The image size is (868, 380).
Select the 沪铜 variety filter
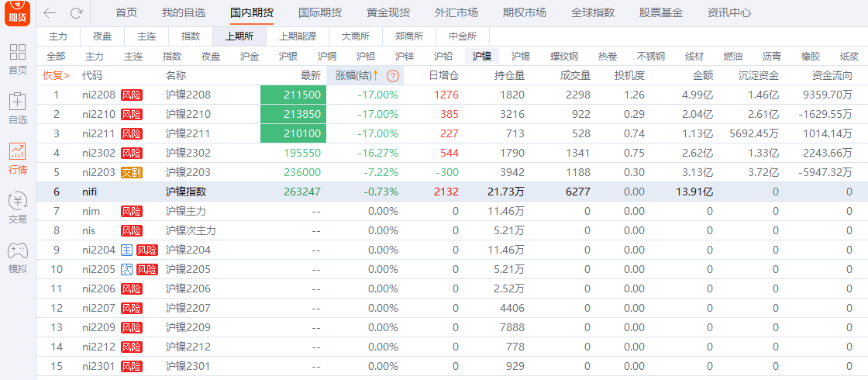pyautogui.click(x=327, y=57)
